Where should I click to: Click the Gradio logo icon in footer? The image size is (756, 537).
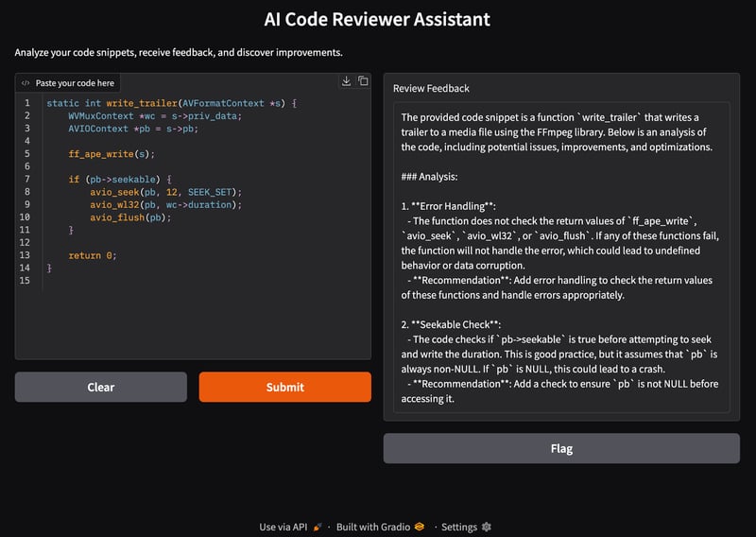pyautogui.click(x=420, y=527)
